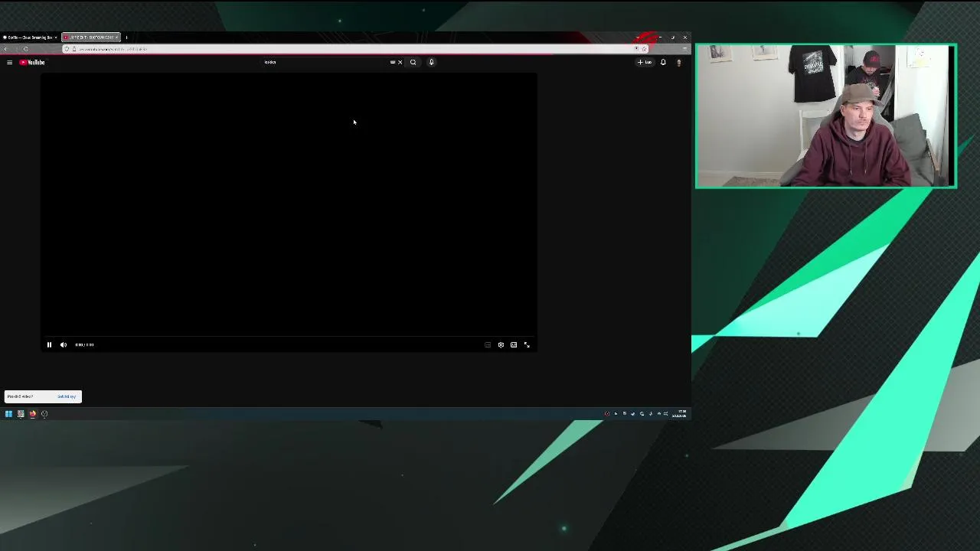Screen dimensions: 980x551
Task: Open YouTube notifications bell
Action: 663,62
